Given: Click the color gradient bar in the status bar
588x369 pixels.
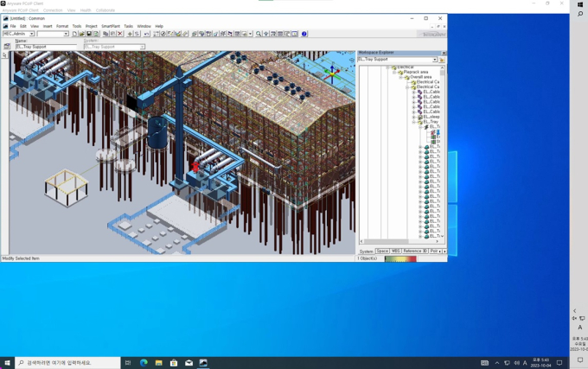Looking at the screenshot, I should [400, 258].
